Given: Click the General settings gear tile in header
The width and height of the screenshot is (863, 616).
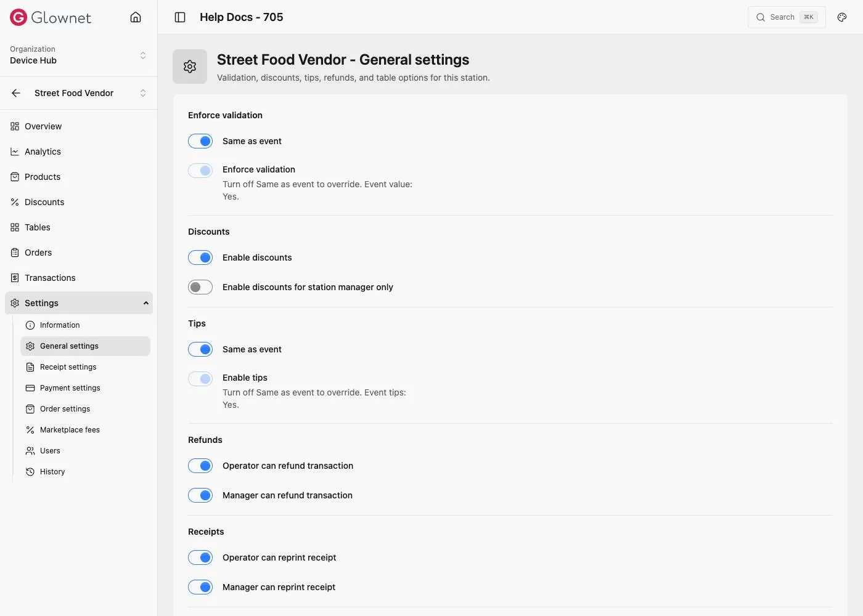Looking at the screenshot, I should [190, 67].
